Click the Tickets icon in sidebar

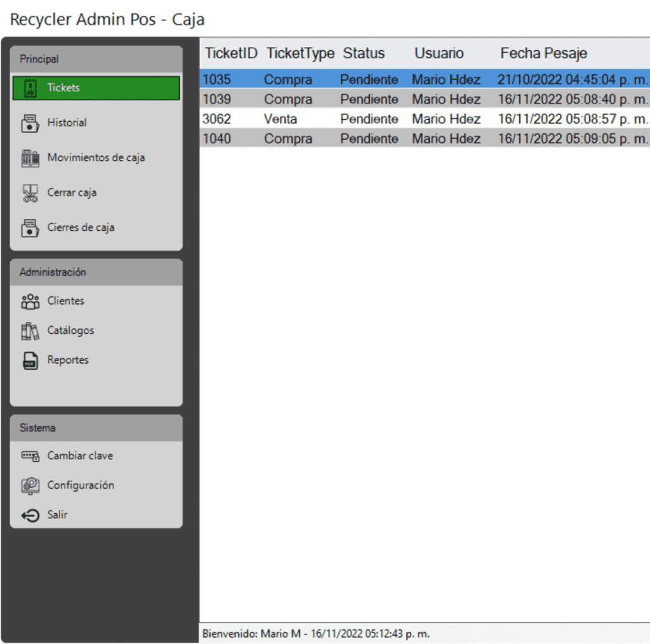pos(30,88)
